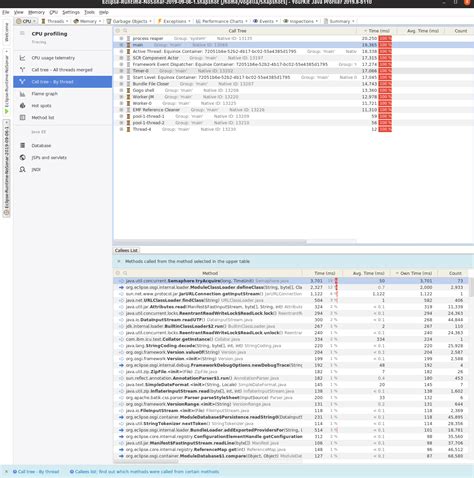Click the hamburger icon beside CPU profiling
This screenshot has height=478, width=474.
pyautogui.click(x=22, y=33)
